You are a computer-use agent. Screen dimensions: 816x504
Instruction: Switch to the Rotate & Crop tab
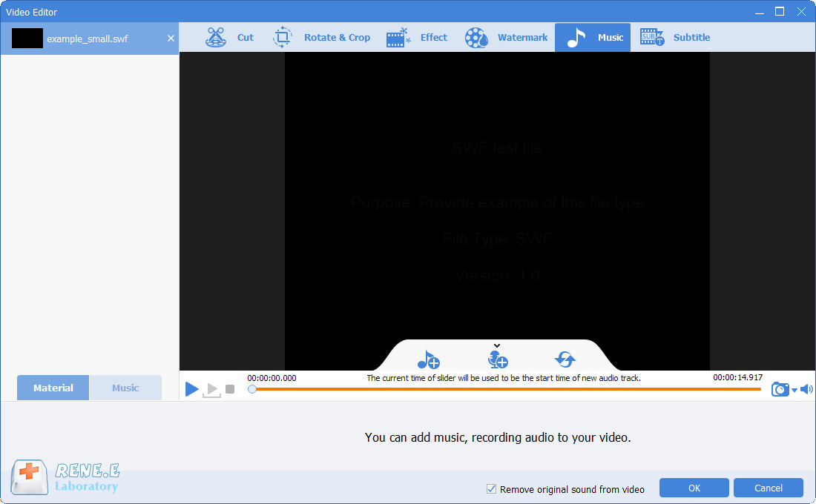[321, 37]
